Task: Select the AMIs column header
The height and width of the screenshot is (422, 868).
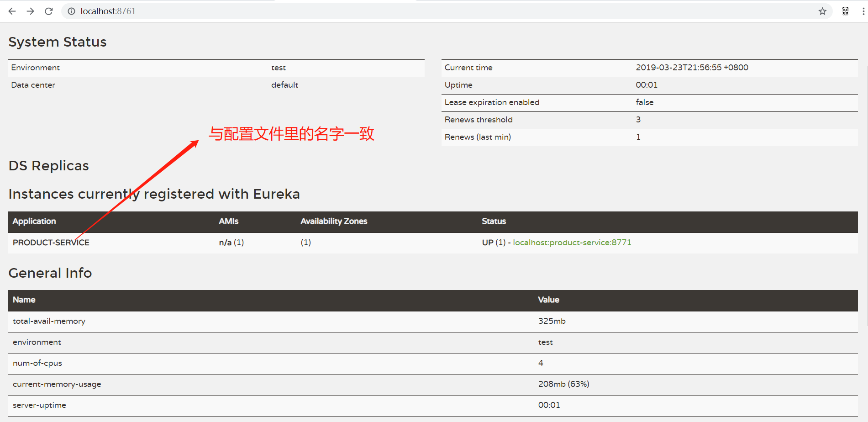Action: 229,222
